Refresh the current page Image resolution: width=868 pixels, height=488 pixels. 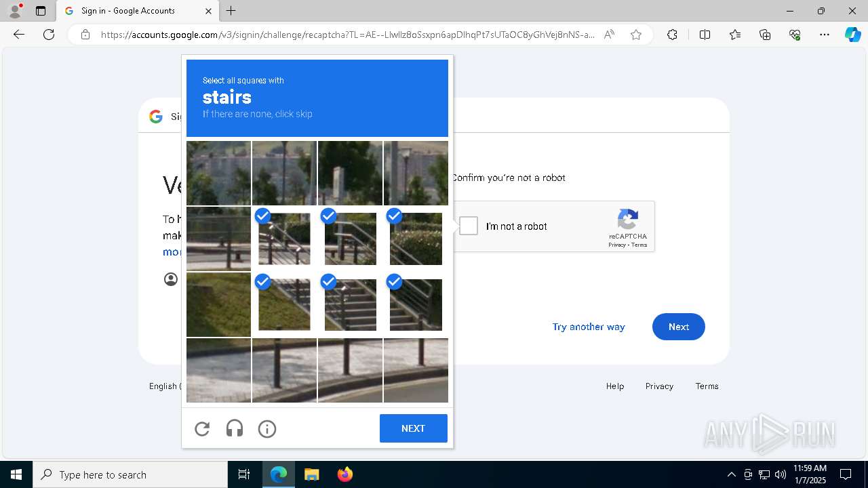pos(49,35)
